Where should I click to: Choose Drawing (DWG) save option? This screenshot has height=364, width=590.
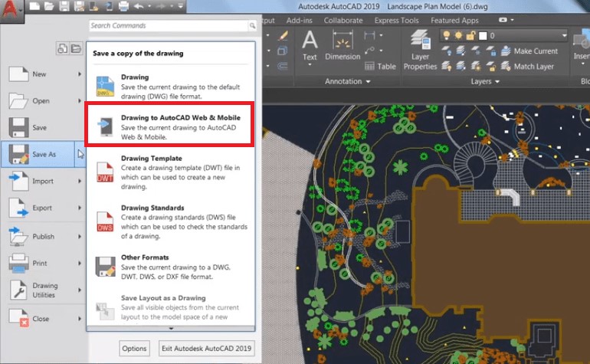tap(170, 87)
